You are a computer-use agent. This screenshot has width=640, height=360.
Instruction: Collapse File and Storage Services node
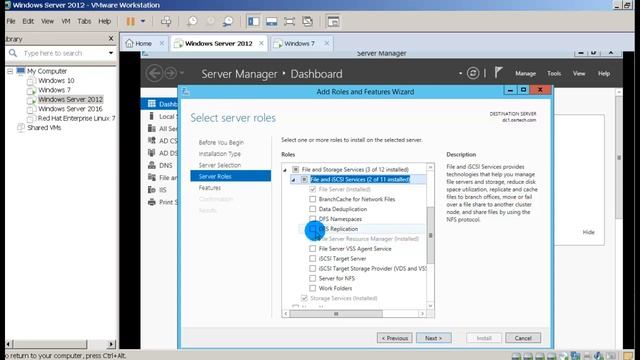pos(285,169)
